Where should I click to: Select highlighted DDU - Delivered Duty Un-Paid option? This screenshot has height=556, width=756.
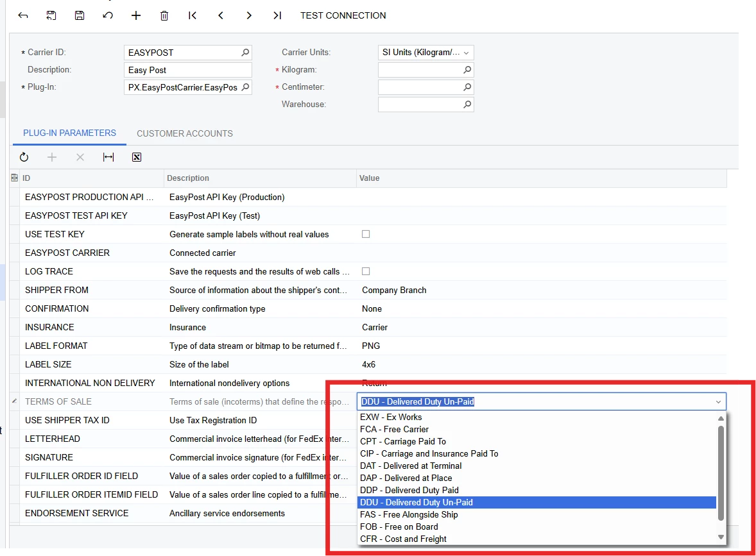click(x=537, y=503)
